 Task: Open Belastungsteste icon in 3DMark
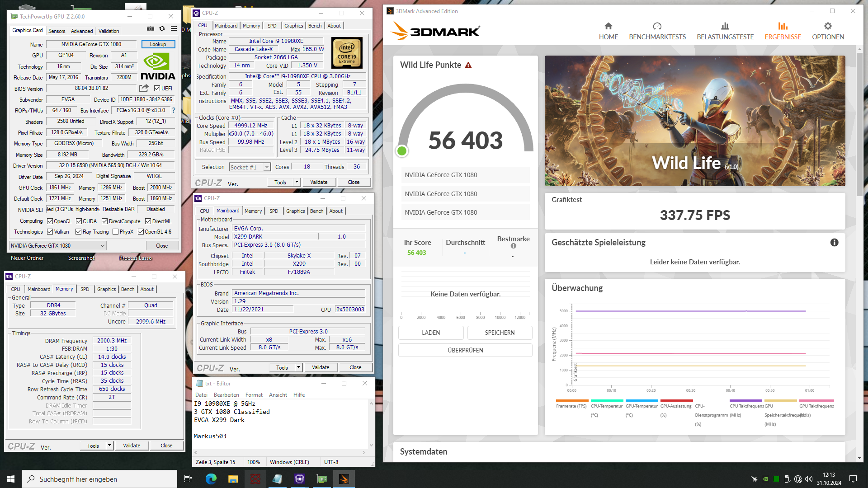[x=725, y=26]
